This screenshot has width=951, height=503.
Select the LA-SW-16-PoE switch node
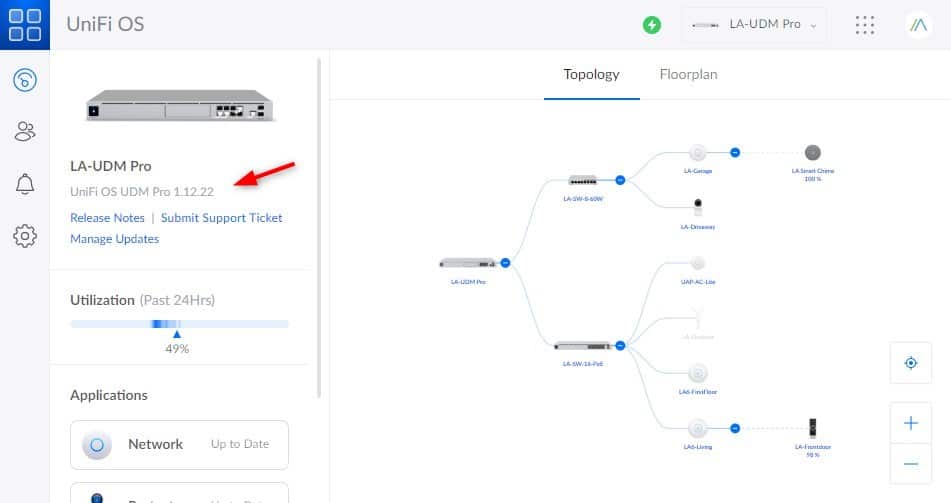tap(583, 346)
